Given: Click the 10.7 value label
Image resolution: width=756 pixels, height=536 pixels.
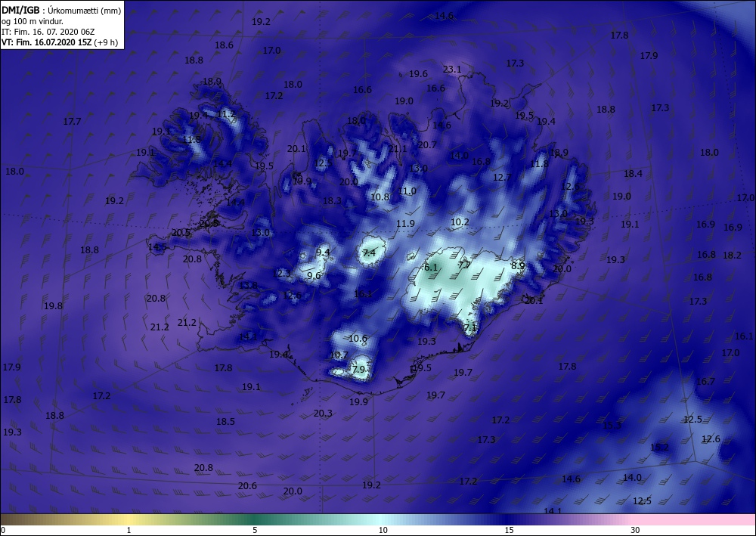Looking at the screenshot, I should [x=339, y=355].
